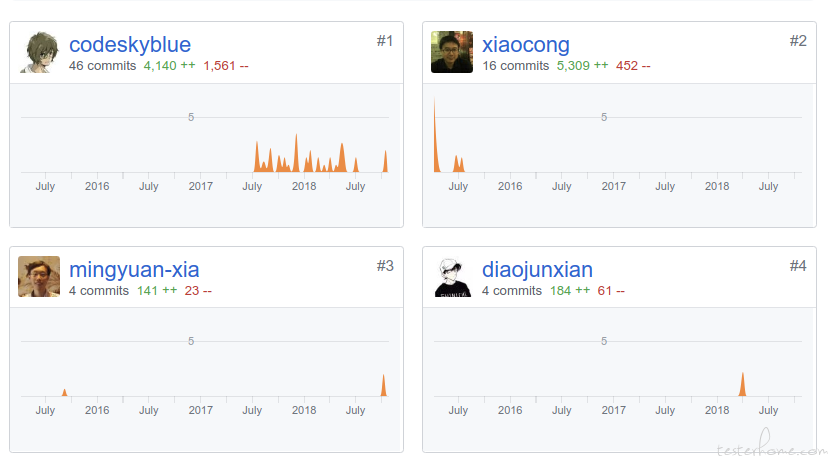
Task: Visit mingyuan-xia's profile link
Action: click(x=134, y=270)
